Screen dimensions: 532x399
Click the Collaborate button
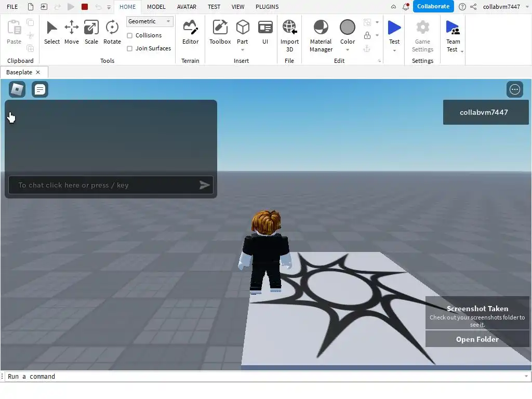point(433,6)
